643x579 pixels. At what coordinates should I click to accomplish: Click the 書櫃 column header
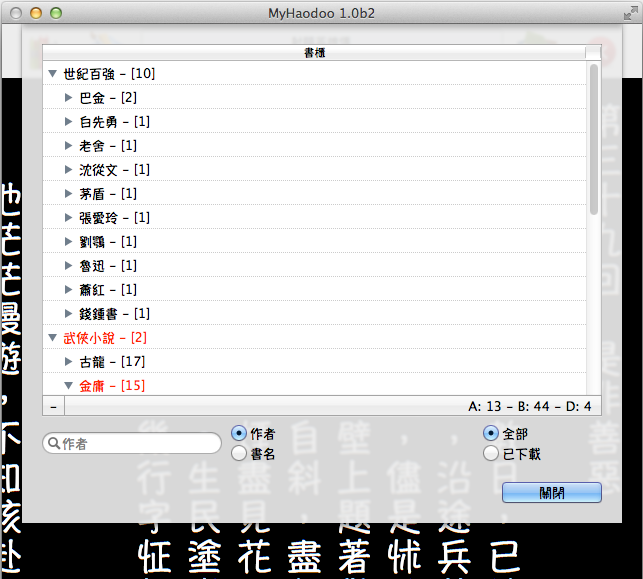coord(314,52)
